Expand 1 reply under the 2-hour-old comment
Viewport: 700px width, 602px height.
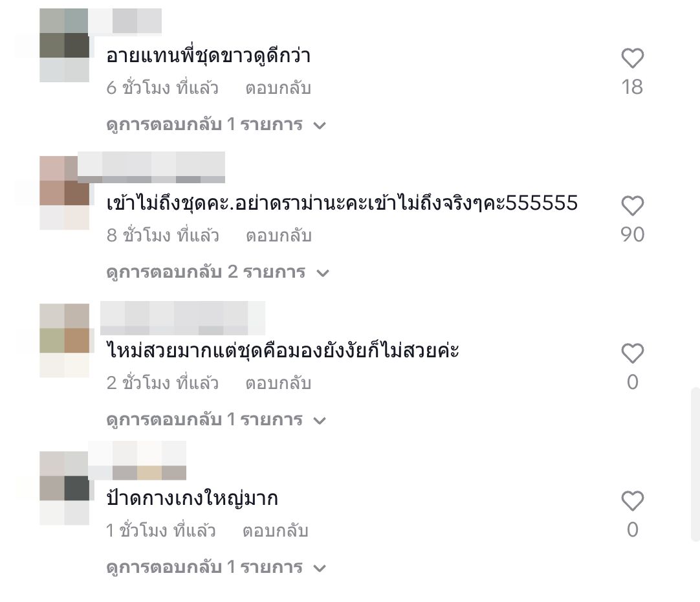pyautogui.click(x=216, y=420)
